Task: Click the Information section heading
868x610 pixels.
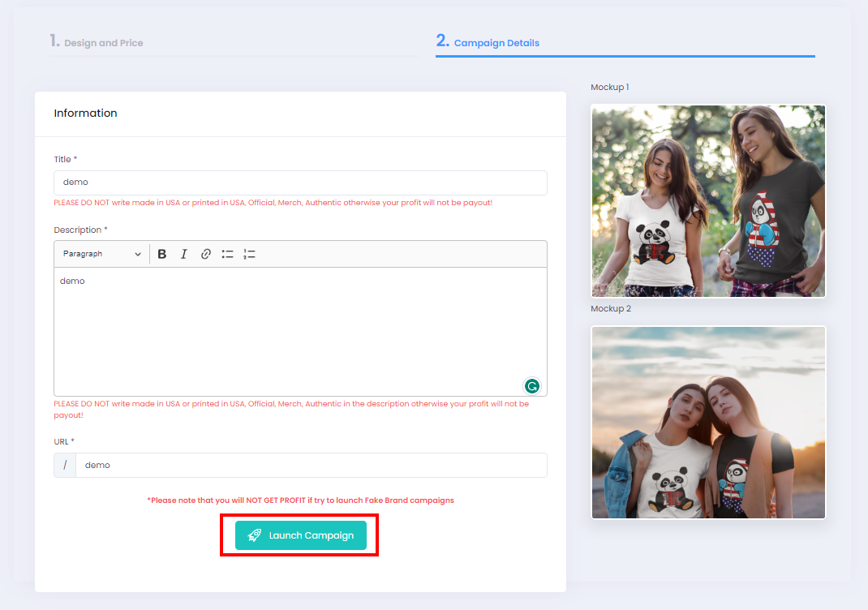Action: click(85, 113)
